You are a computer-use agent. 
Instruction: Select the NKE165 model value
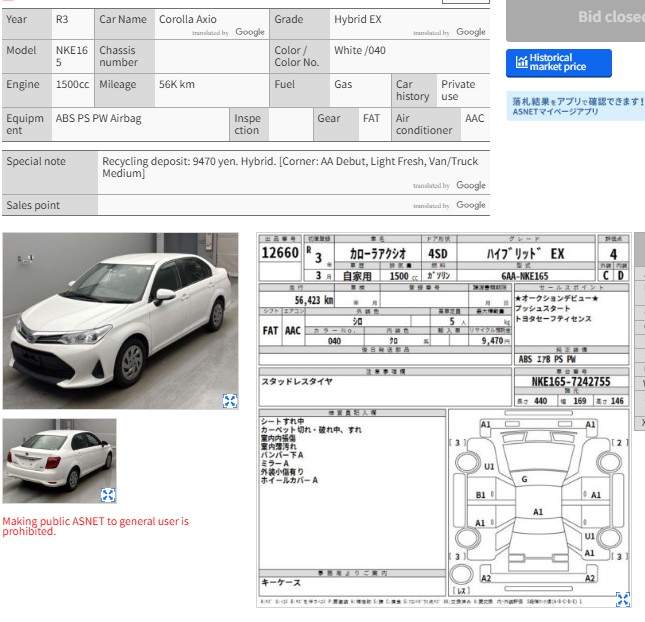pyautogui.click(x=72, y=56)
